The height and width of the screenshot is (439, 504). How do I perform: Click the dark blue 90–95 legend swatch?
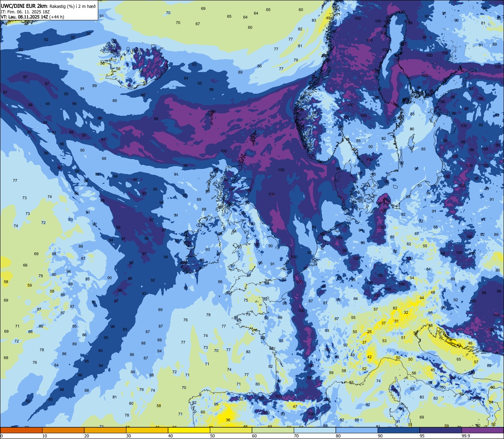point(398,430)
